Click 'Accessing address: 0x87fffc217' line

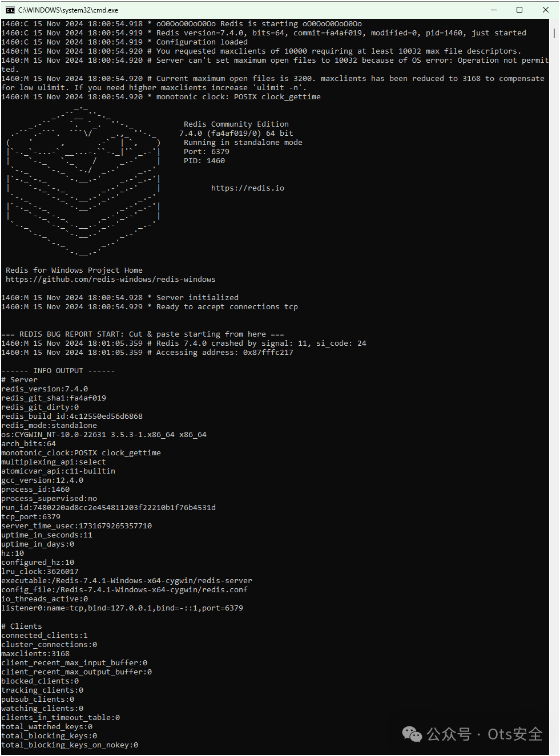(147, 353)
